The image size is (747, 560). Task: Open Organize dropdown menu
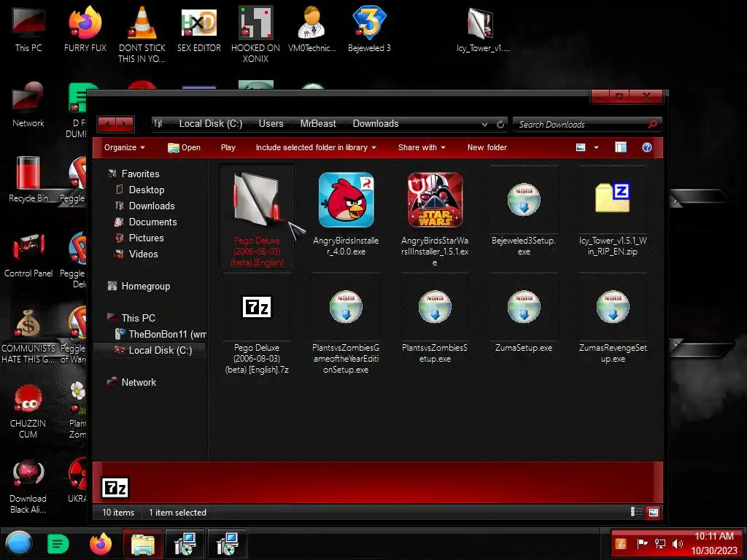point(124,147)
